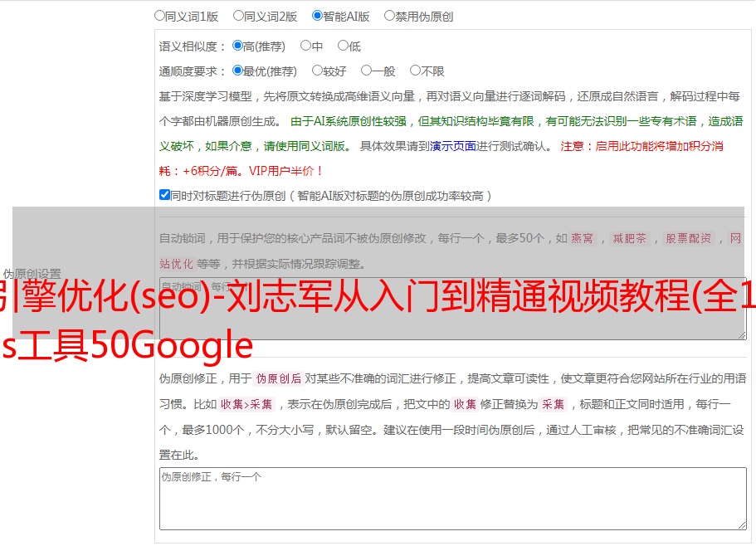Click the 伪原创后 highlighted tag

point(279,378)
